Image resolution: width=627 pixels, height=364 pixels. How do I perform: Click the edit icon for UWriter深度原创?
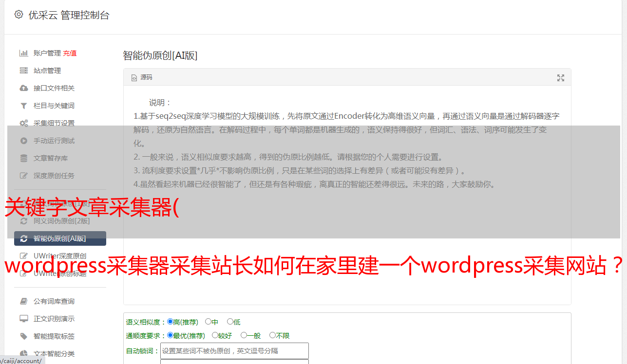23,256
